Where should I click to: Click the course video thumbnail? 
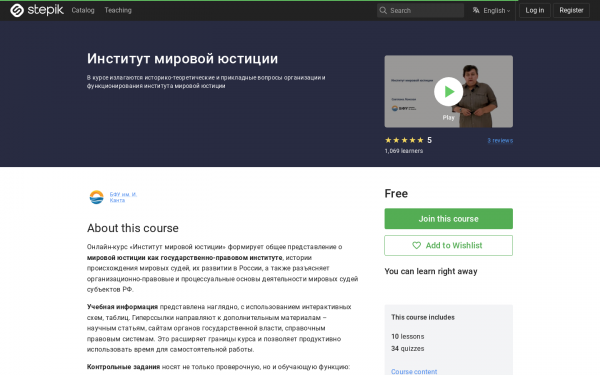(x=448, y=91)
